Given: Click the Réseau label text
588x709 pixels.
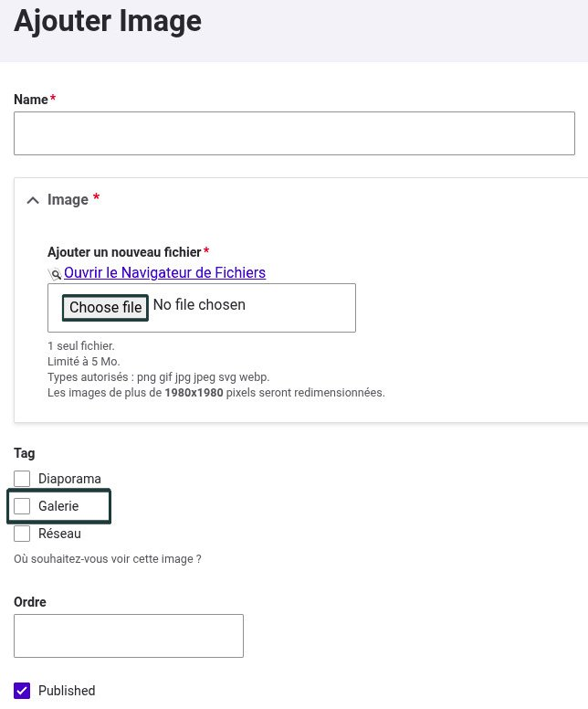Looking at the screenshot, I should (x=59, y=534).
